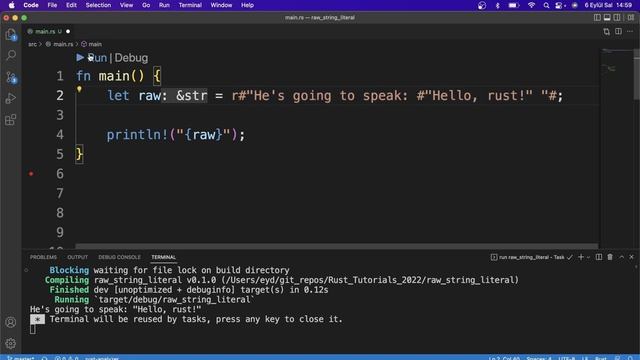The image size is (640, 360).
Task: Click the date and time in menu bar
Action: (608, 5)
